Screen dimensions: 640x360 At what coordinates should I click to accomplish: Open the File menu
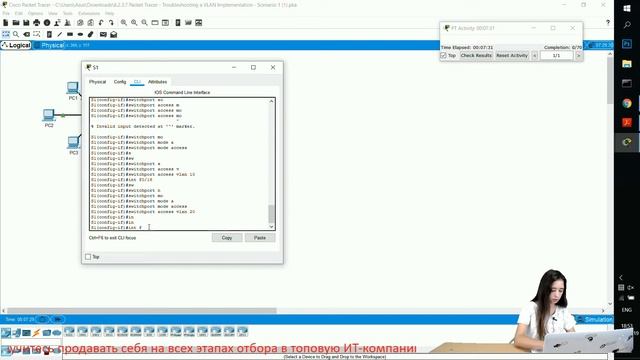6,13
